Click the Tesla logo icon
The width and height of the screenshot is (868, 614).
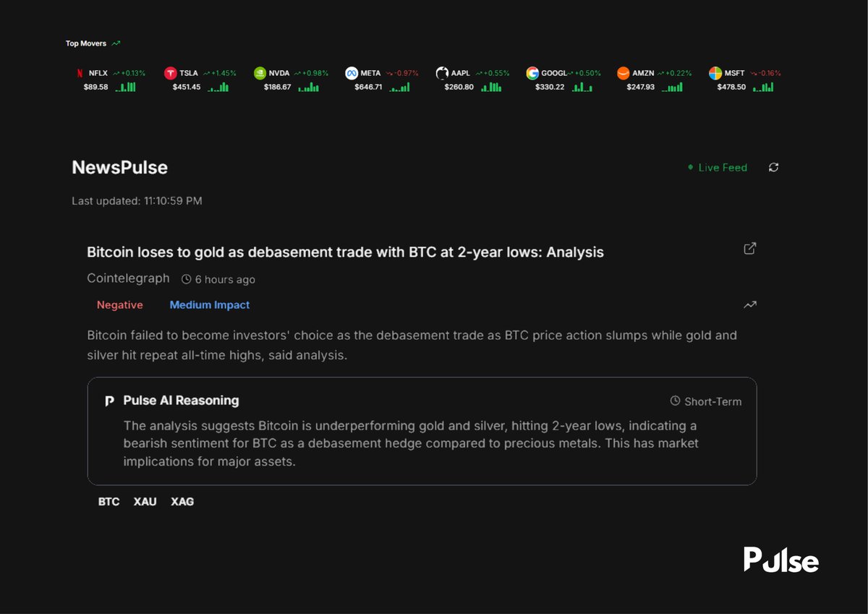tap(171, 73)
